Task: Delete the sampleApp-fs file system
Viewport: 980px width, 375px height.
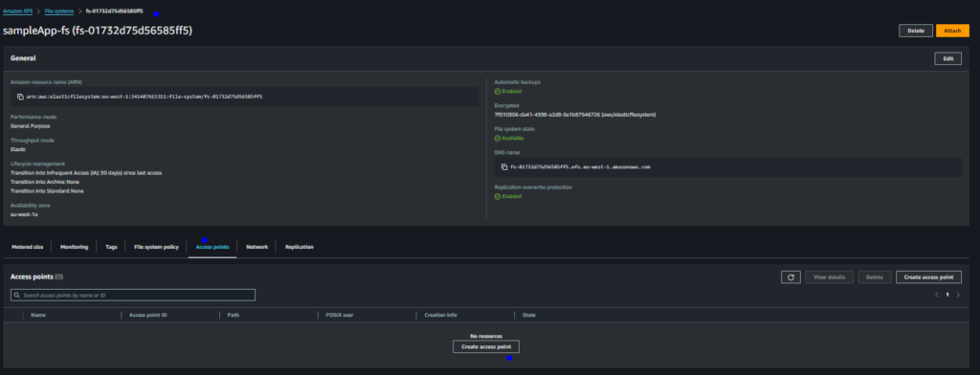Action: point(916,31)
